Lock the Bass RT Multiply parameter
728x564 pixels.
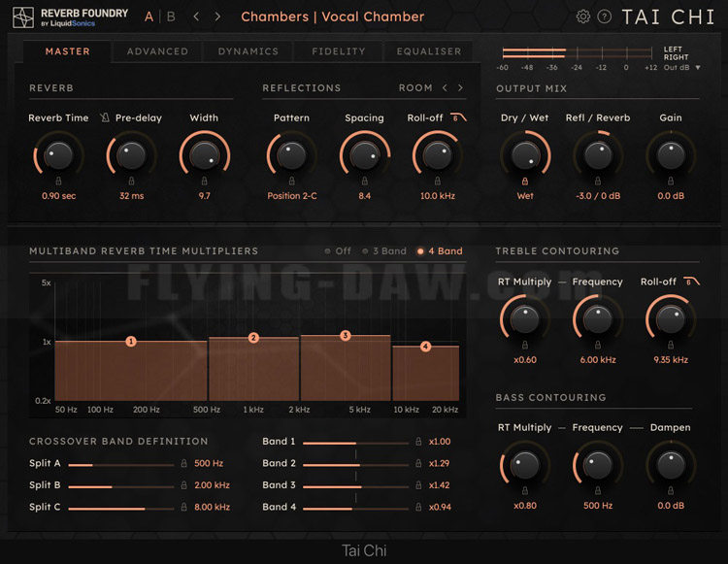pyautogui.click(x=525, y=490)
